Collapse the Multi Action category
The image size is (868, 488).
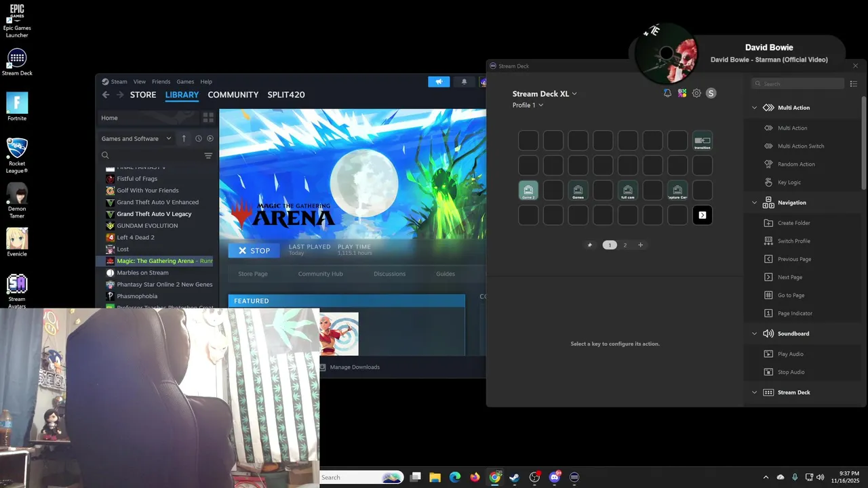pos(754,108)
